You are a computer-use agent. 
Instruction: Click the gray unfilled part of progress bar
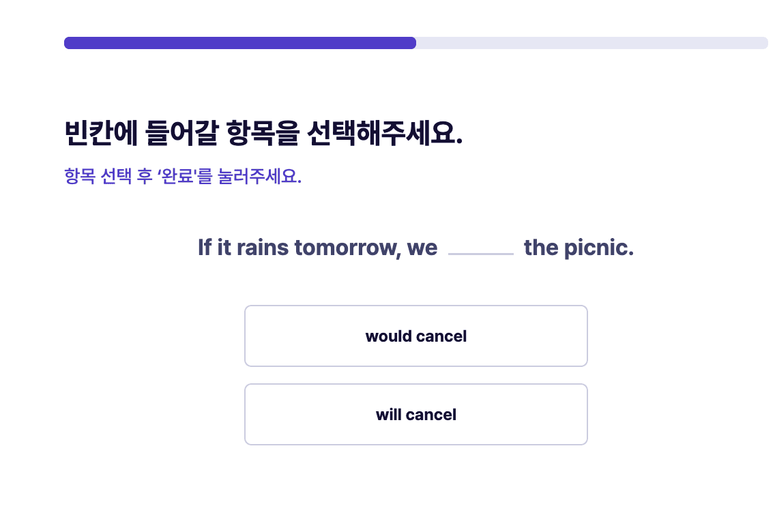coord(592,43)
